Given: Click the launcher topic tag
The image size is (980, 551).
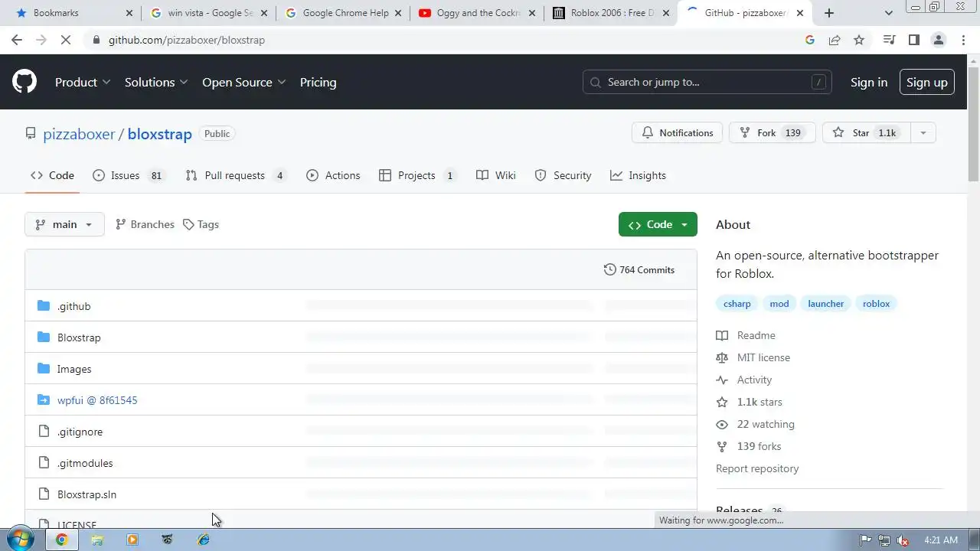Looking at the screenshot, I should pyautogui.click(x=825, y=304).
